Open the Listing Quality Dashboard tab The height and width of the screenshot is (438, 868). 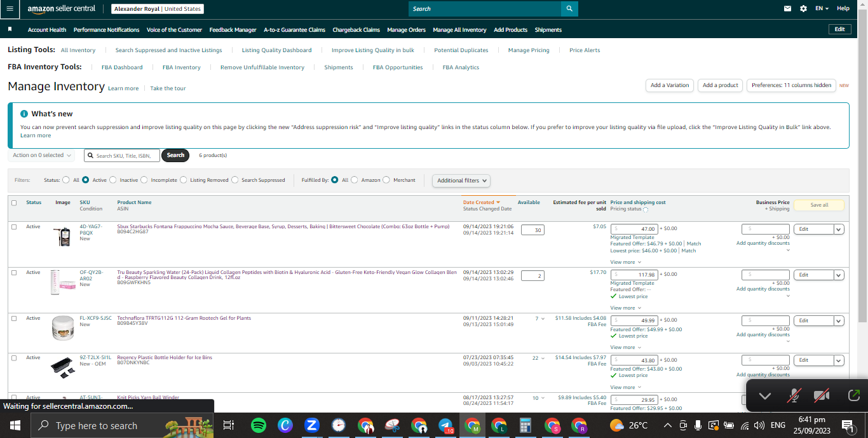277,50
